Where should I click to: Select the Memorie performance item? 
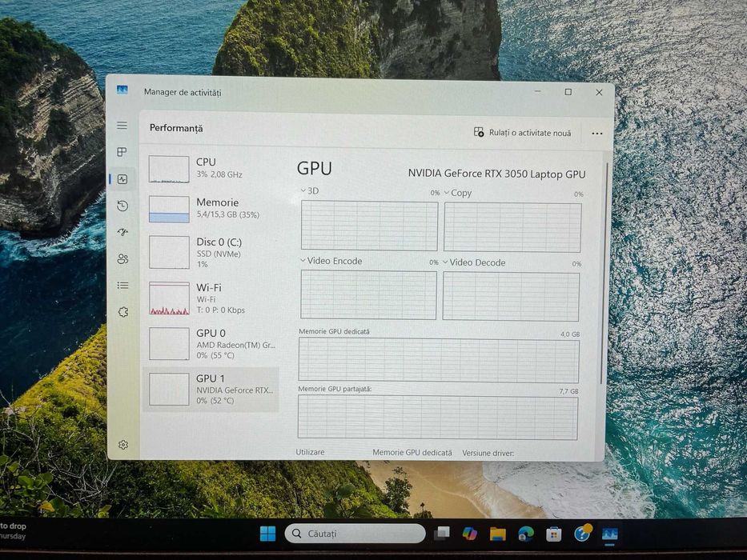(211, 209)
